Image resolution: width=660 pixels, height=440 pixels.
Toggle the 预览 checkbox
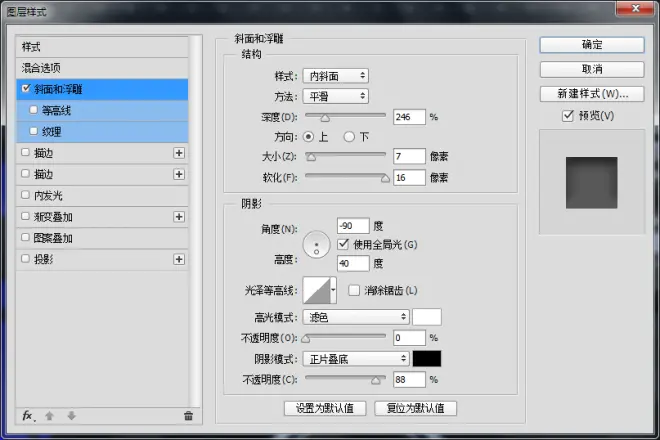click(568, 115)
